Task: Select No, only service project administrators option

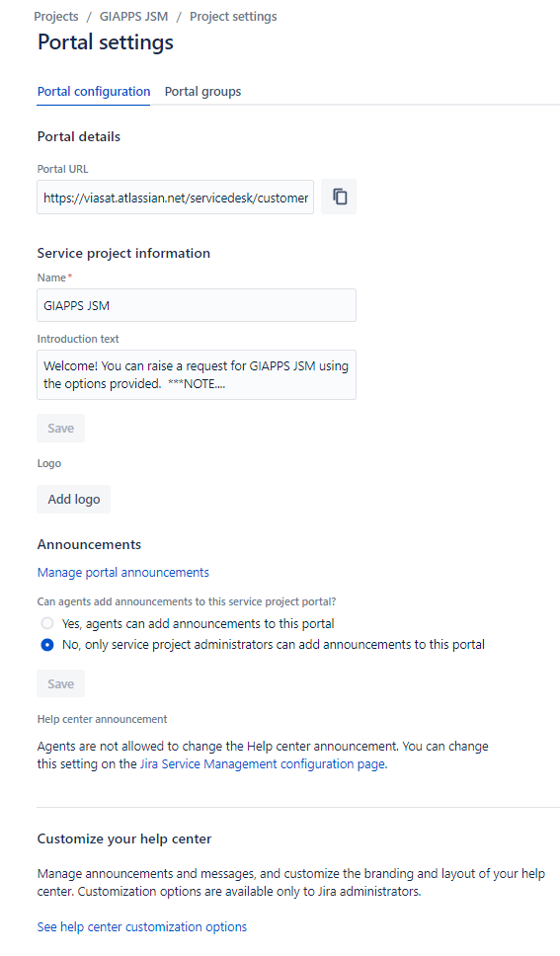Action: pyautogui.click(x=47, y=645)
